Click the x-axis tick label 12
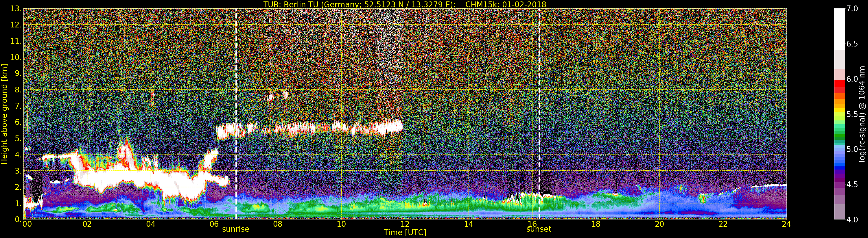 pos(405,224)
